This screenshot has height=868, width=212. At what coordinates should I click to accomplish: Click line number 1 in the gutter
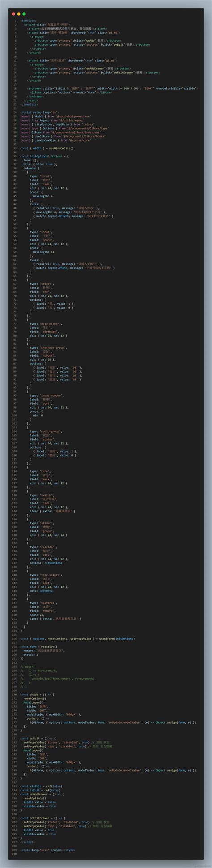point(16,20)
